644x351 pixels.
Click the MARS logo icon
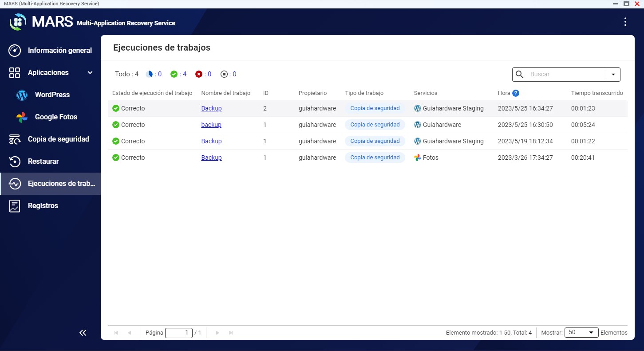[18, 22]
